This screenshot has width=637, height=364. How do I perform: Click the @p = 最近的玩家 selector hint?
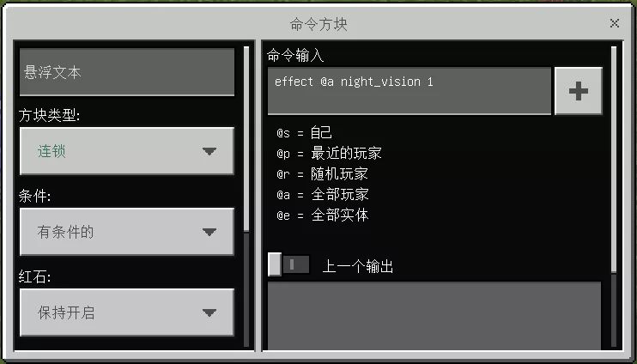pyautogui.click(x=329, y=154)
